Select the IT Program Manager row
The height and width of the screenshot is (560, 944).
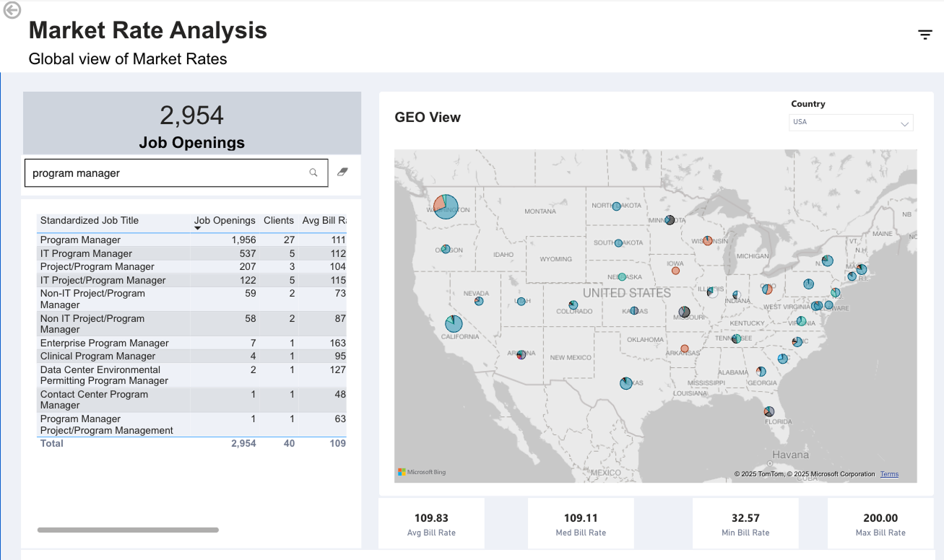[191, 253]
